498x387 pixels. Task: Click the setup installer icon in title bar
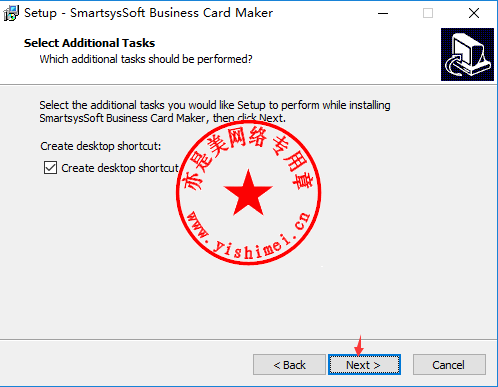[11, 13]
